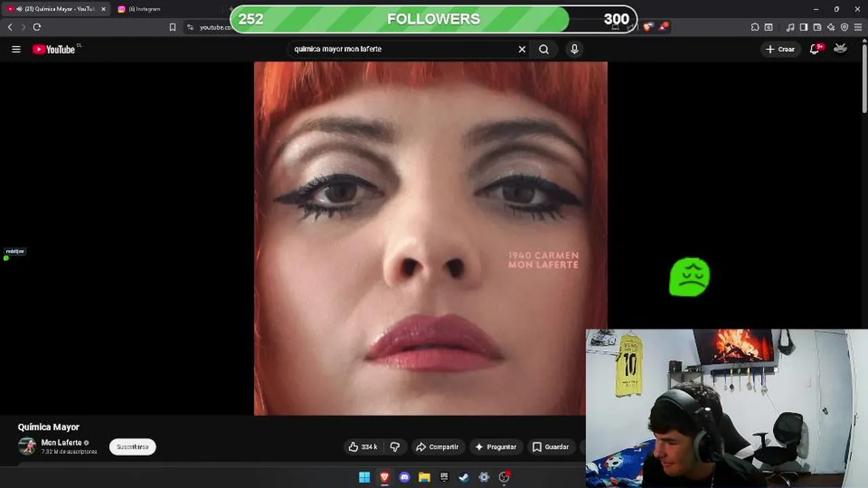The width and height of the screenshot is (868, 488).
Task: Clear the search box with the X
Action: tap(522, 49)
